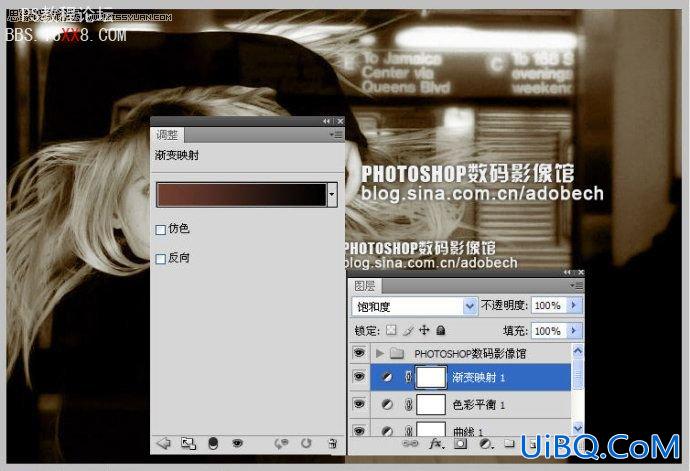This screenshot has width=690, height=471.
Task: Open fx layer style menu
Action: [436, 444]
